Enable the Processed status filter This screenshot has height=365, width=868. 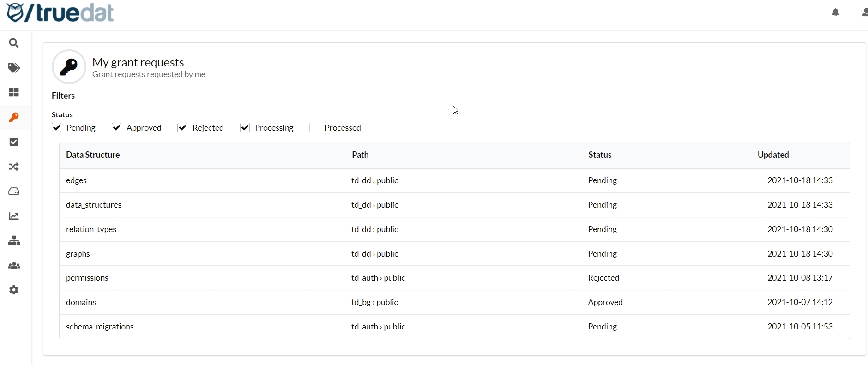tap(314, 128)
